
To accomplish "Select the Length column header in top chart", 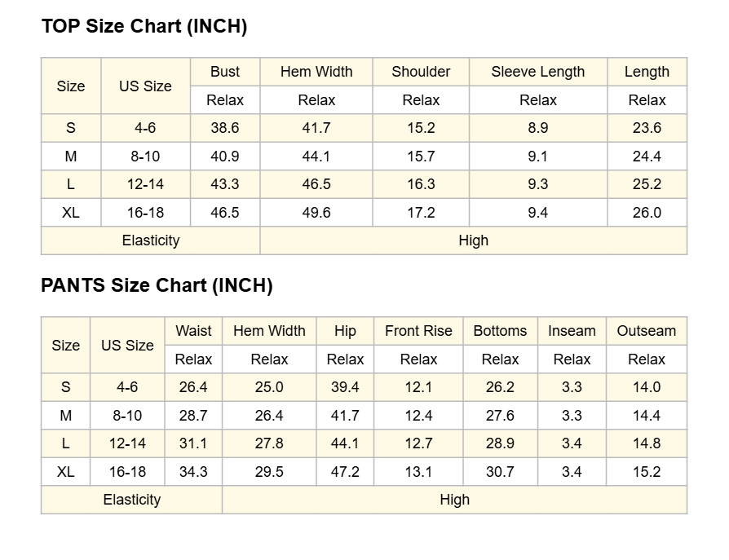I will click(x=647, y=72).
